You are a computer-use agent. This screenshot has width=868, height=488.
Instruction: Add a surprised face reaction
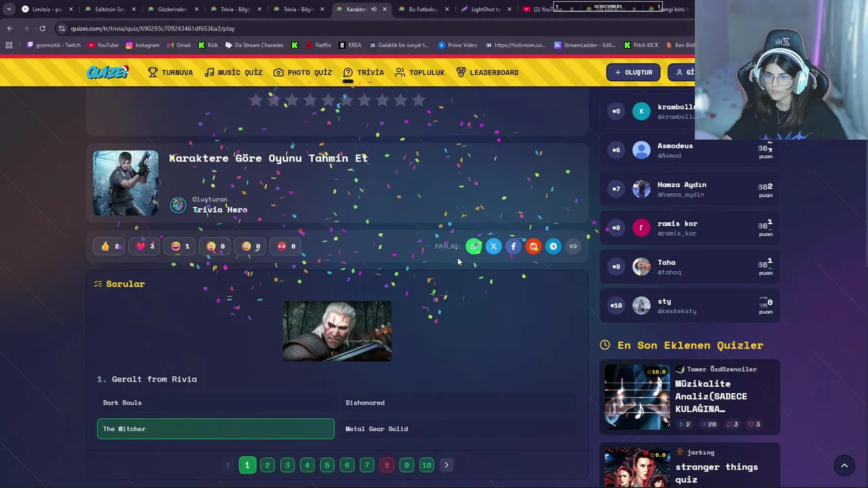pos(215,246)
